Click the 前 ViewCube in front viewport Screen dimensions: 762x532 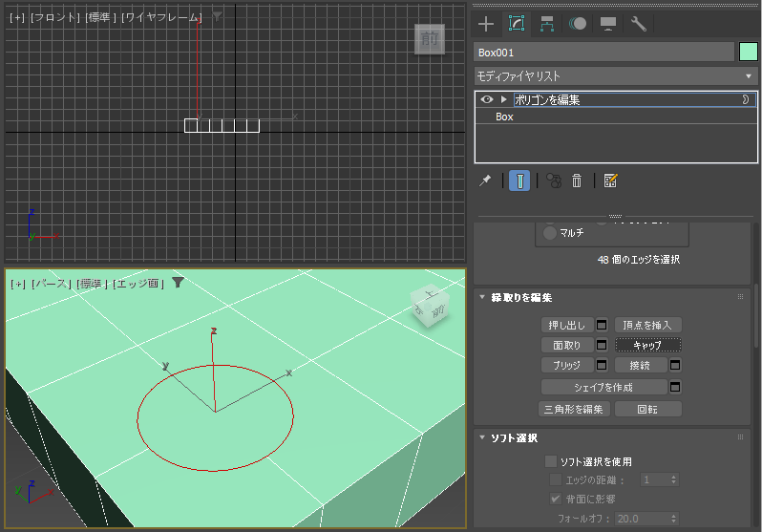coord(429,39)
